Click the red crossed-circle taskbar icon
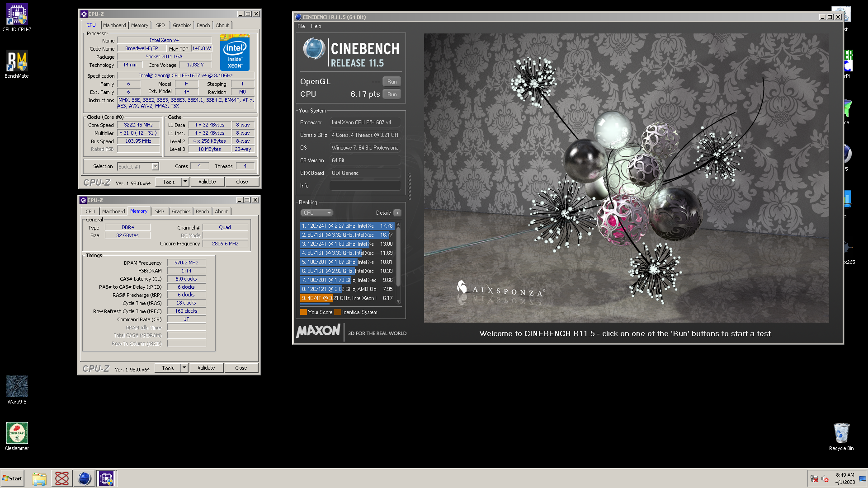The height and width of the screenshot is (488, 868). [x=61, y=479]
